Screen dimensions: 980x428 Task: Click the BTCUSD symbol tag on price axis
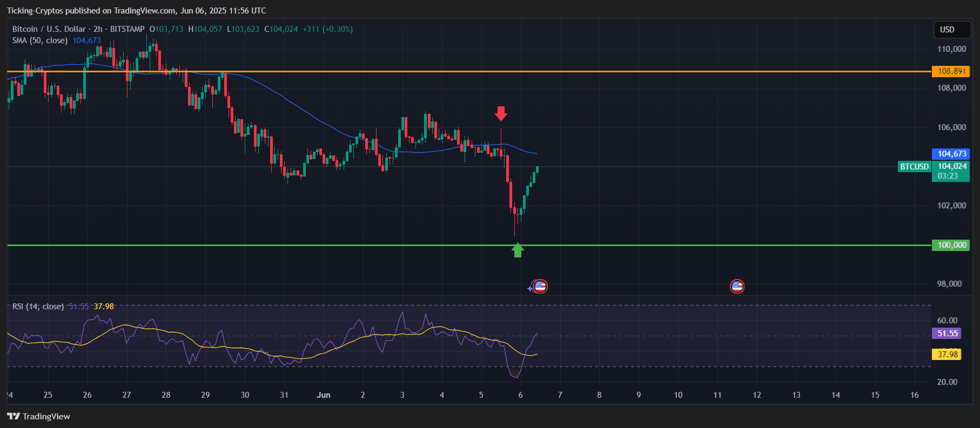click(x=914, y=167)
